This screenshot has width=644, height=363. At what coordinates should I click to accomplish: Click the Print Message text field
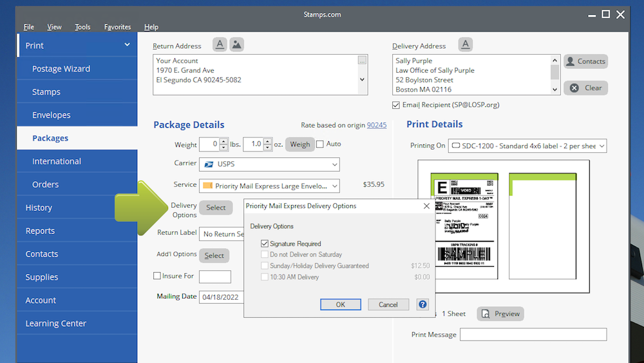(533, 334)
